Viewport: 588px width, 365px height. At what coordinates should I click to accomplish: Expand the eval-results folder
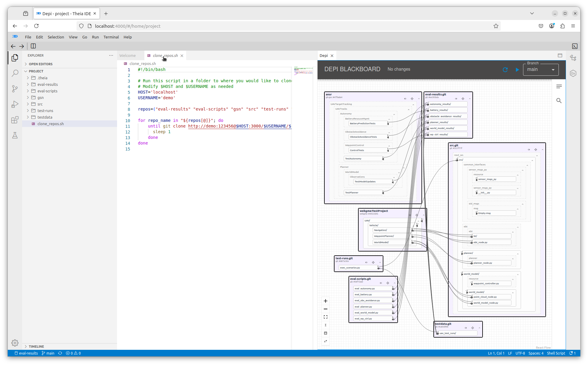(48, 85)
